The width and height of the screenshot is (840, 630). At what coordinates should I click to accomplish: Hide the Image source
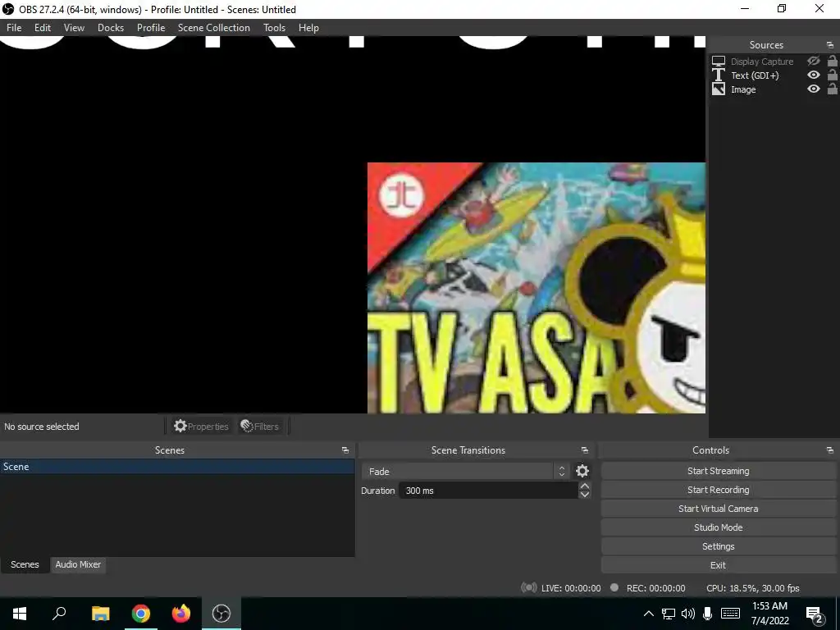[x=813, y=89]
